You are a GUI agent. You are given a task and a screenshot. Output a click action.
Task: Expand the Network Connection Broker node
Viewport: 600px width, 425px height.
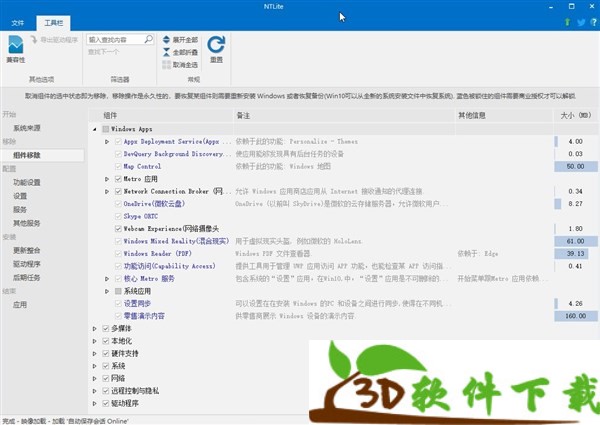[107, 192]
